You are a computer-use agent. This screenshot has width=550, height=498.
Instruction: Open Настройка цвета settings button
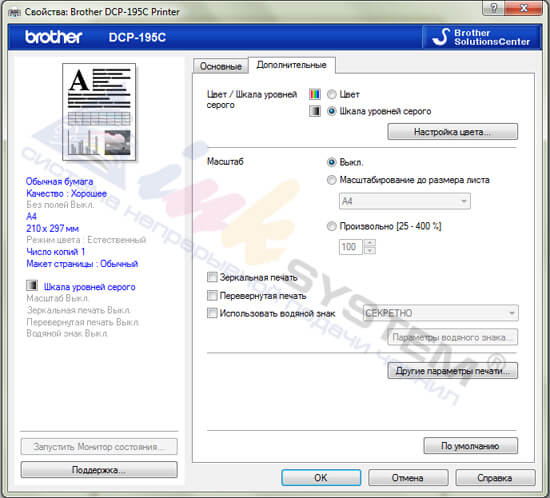pos(452,132)
